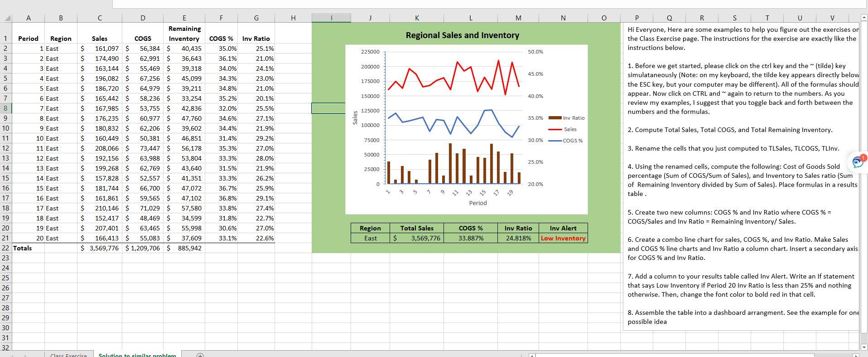Select row 22 header
The height and width of the screenshot is (357, 868).
click(x=6, y=248)
